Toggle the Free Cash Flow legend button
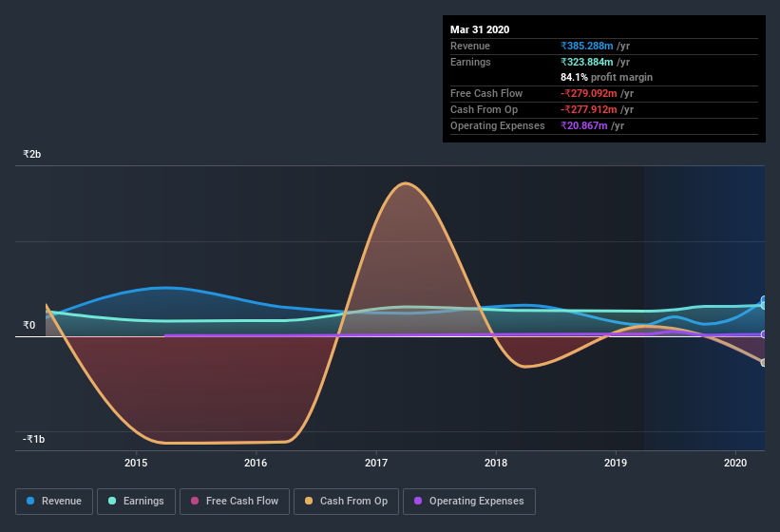Screen dimensions: 780x532 [x=235, y=502]
